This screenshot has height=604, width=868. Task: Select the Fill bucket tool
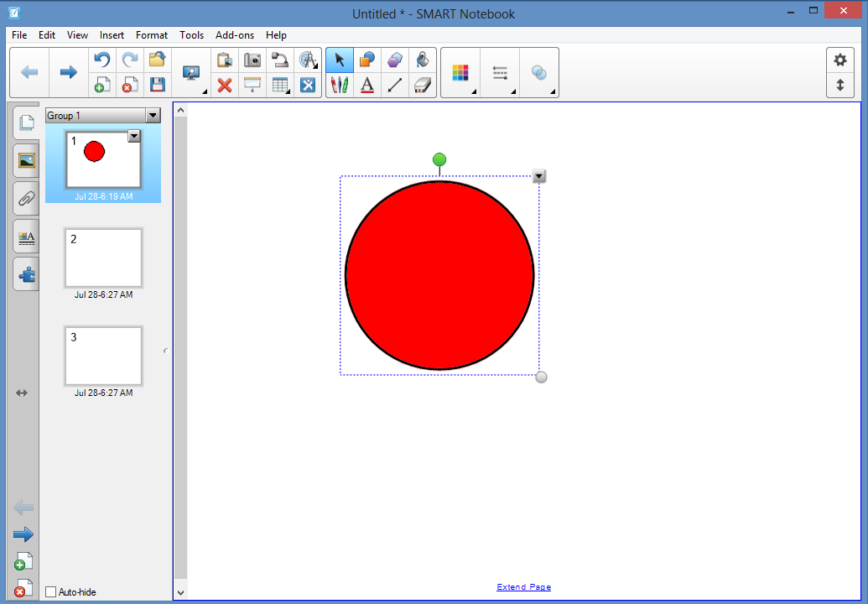[423, 60]
